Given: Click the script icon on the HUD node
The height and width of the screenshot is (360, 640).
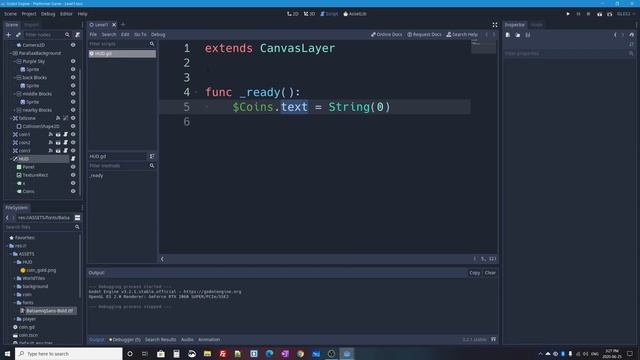Looking at the screenshot, I should 73,159.
